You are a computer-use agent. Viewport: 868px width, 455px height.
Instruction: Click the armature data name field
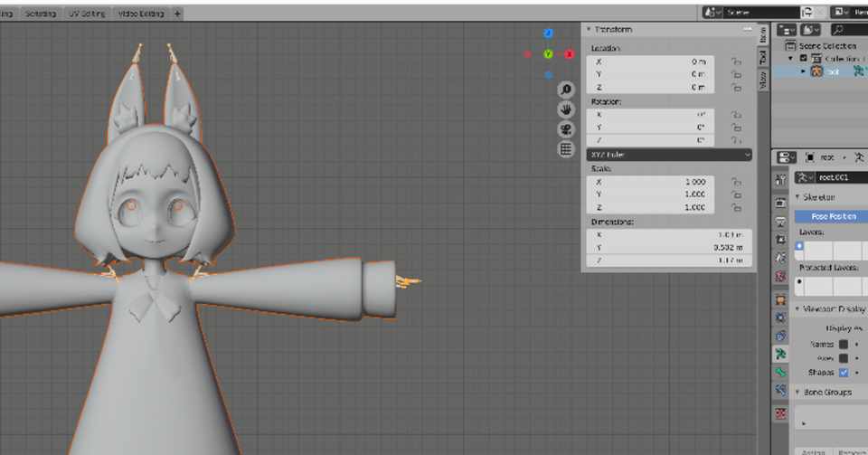[840, 177]
